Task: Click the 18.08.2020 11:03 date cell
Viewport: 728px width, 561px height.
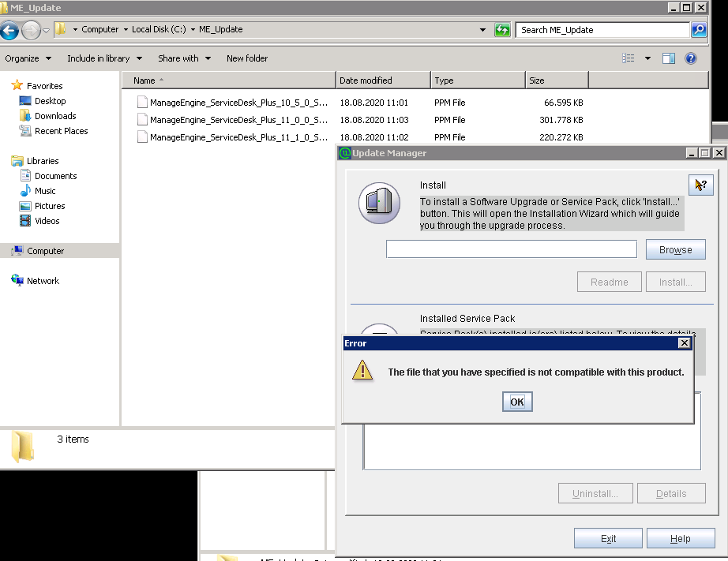Action: [x=374, y=120]
